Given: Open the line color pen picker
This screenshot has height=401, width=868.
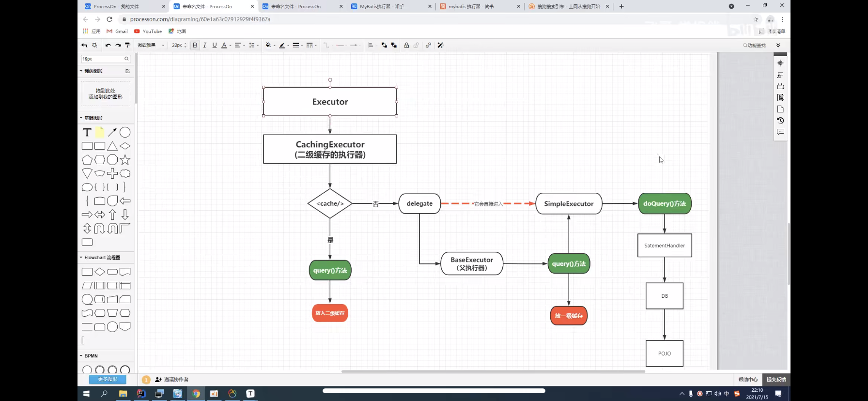Looking at the screenshot, I should [x=284, y=45].
